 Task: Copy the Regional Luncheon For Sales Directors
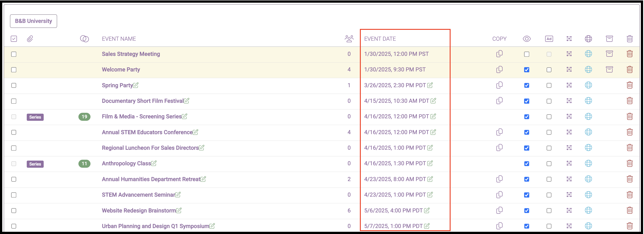pyautogui.click(x=500, y=148)
